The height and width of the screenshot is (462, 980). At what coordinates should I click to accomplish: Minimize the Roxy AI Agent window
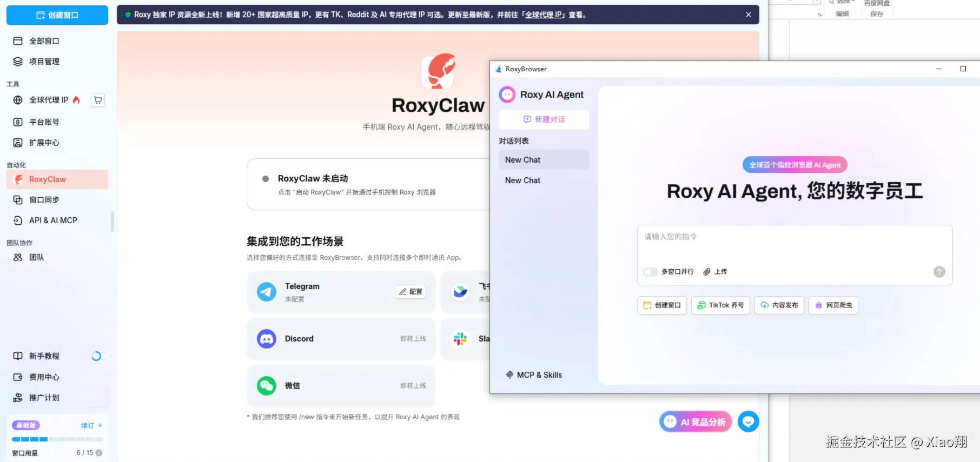tap(939, 69)
